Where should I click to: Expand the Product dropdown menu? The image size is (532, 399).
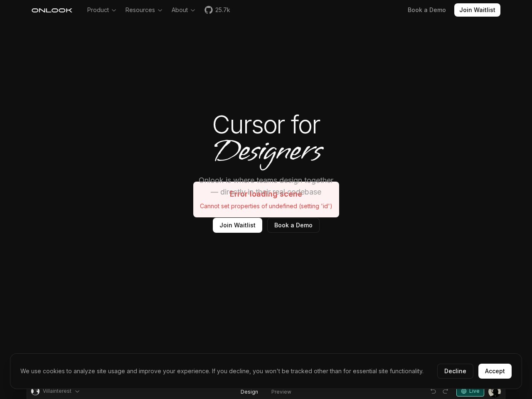pos(102,10)
